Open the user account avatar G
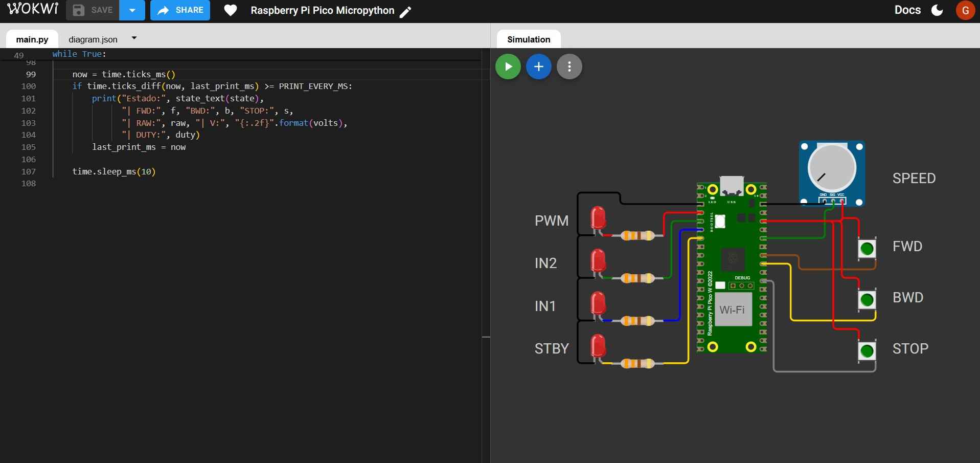980x463 pixels. tap(965, 10)
